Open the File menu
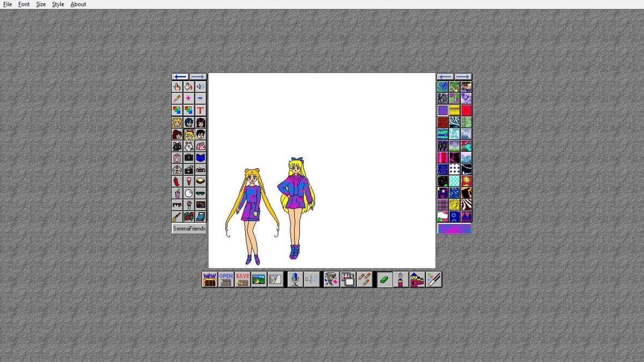Image resolution: width=644 pixels, height=362 pixels. 8,4
